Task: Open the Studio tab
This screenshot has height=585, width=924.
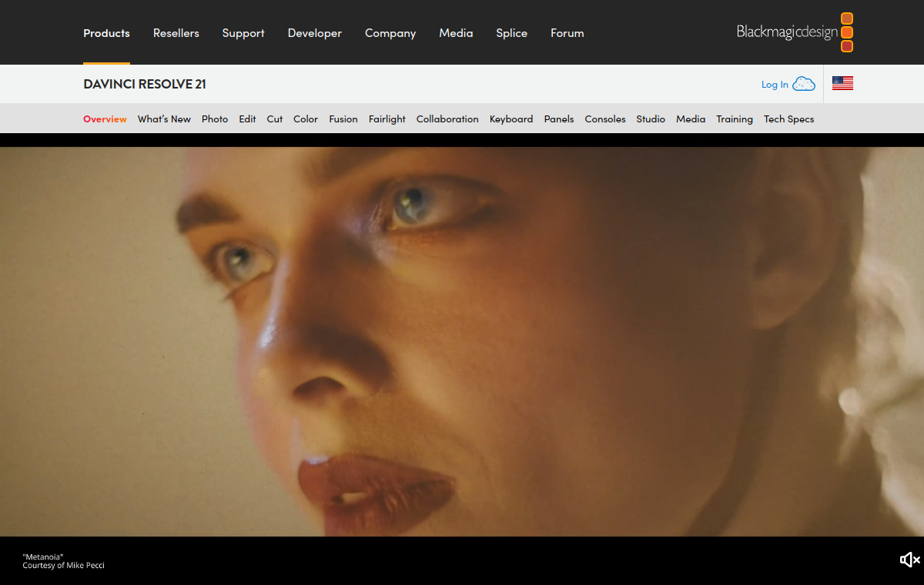Action: [x=651, y=119]
